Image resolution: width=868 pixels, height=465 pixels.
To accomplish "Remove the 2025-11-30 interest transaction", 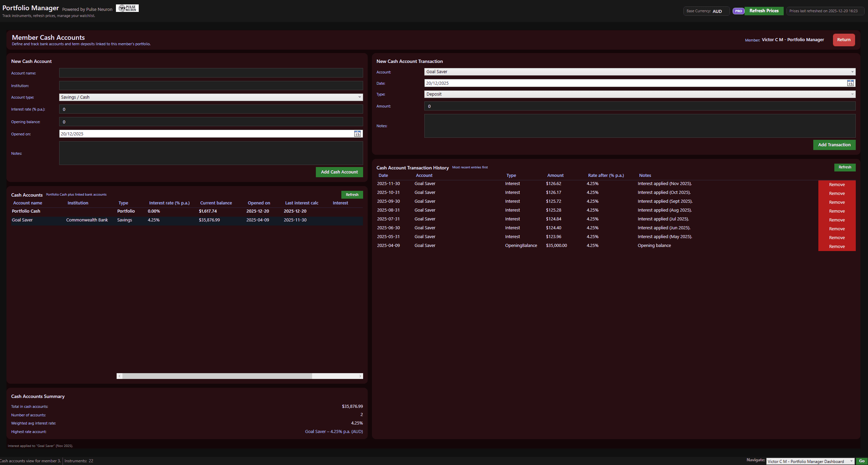I will pyautogui.click(x=837, y=185).
